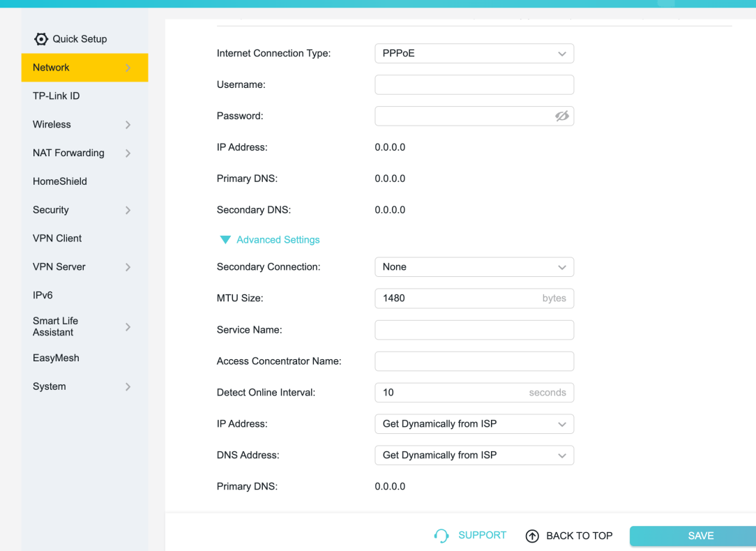Open DNS Address Get Dynamically dropdown
Image resolution: width=756 pixels, height=551 pixels.
pyautogui.click(x=474, y=455)
